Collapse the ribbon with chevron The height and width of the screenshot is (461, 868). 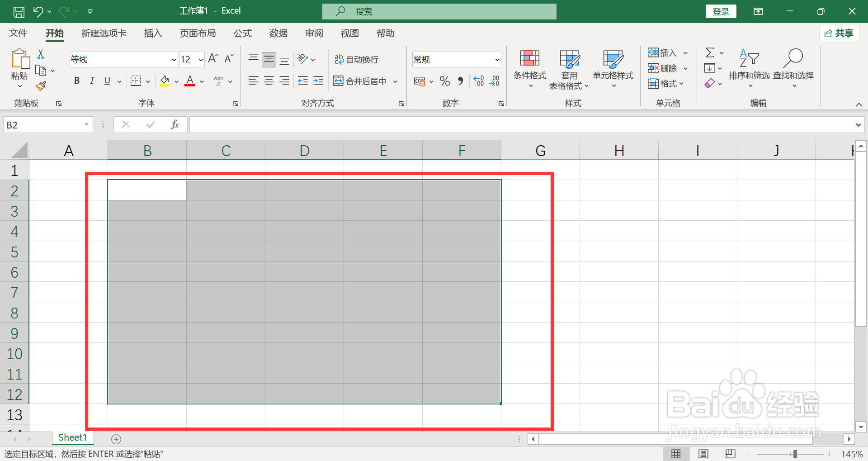[x=859, y=105]
